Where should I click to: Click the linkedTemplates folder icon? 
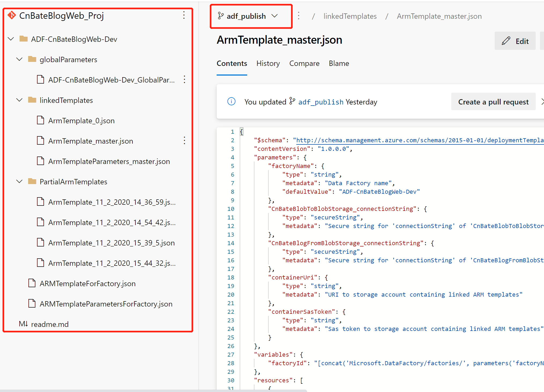coord(32,100)
